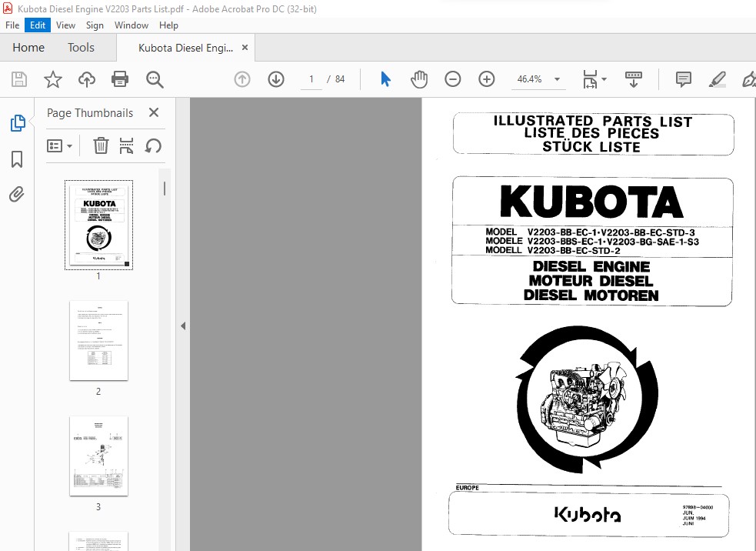
Task: Open the Edit menu
Action: point(38,25)
